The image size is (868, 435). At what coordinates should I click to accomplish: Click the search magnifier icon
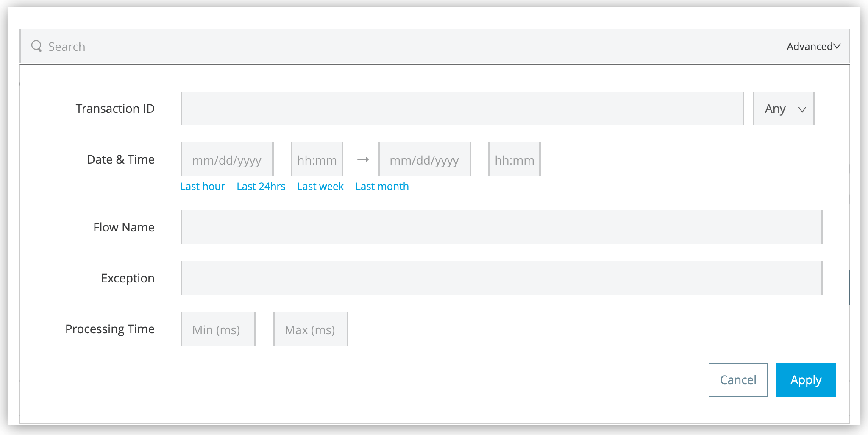36,46
